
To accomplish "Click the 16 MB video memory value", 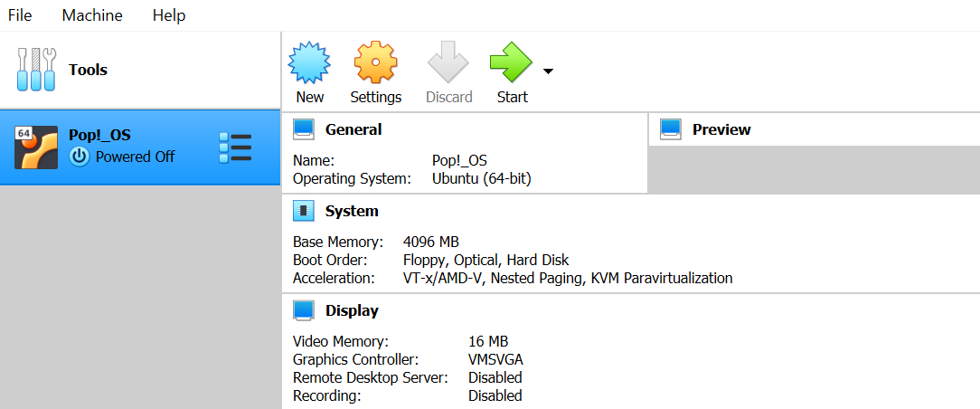I will coord(488,341).
